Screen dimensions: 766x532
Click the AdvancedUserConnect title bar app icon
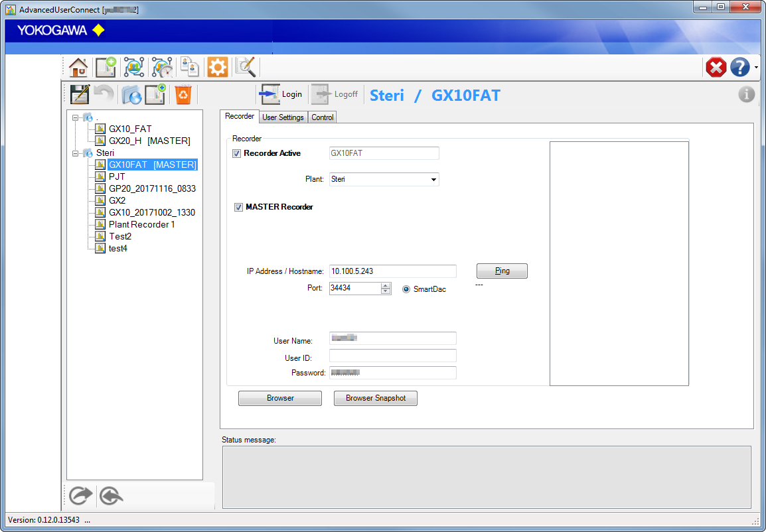10,9
